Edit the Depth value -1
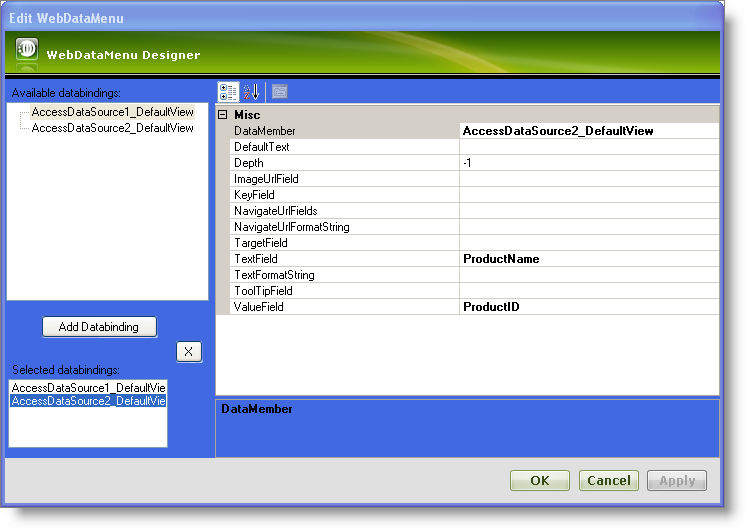The height and width of the screenshot is (528, 745). point(589,163)
